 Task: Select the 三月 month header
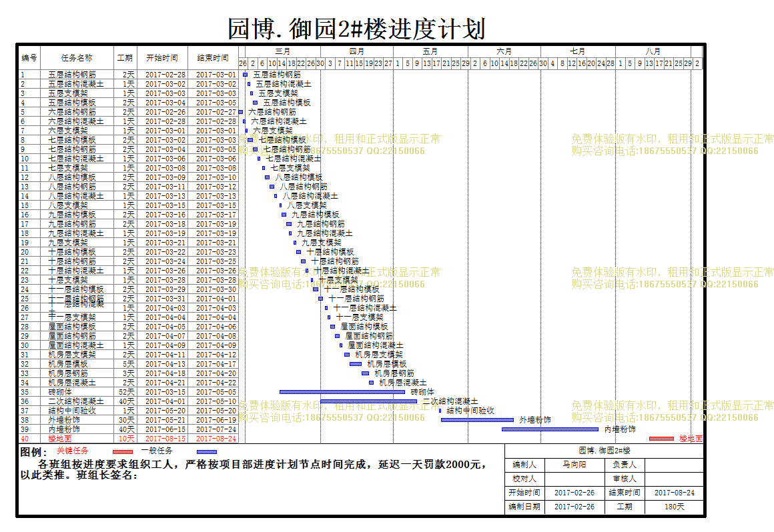[x=283, y=51]
